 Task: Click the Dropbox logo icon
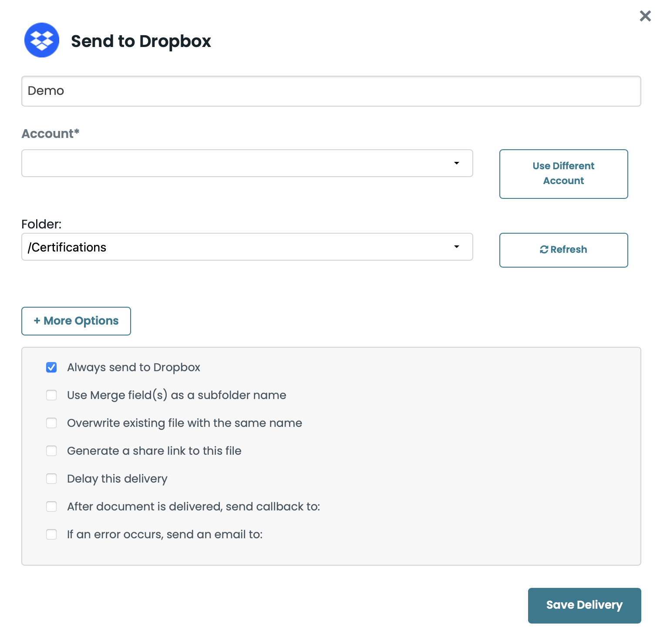(41, 40)
